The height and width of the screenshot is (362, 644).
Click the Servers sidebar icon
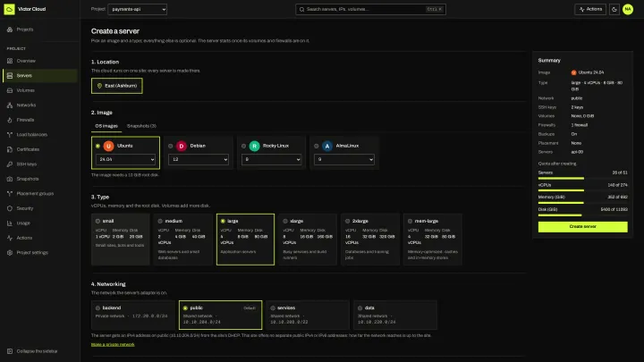pos(10,75)
